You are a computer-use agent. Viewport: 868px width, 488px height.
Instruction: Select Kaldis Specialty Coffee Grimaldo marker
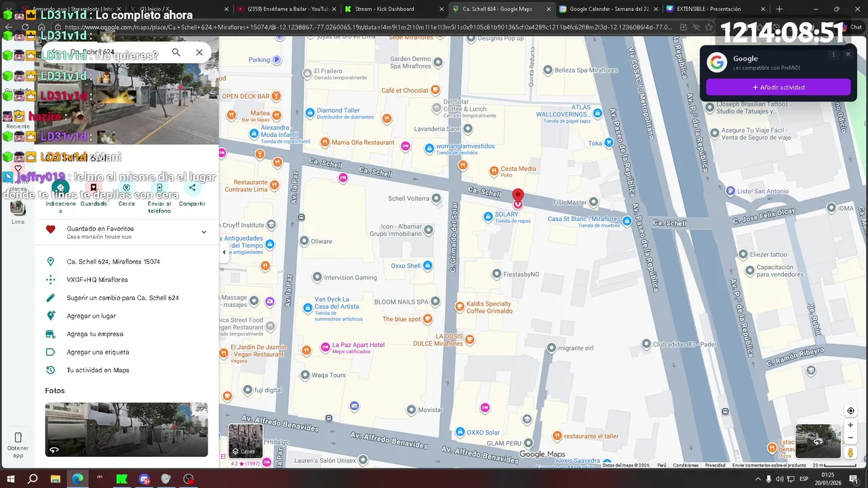tap(459, 306)
